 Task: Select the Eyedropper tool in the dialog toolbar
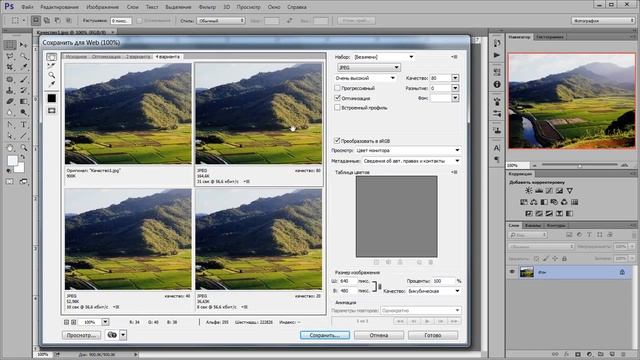(51, 84)
